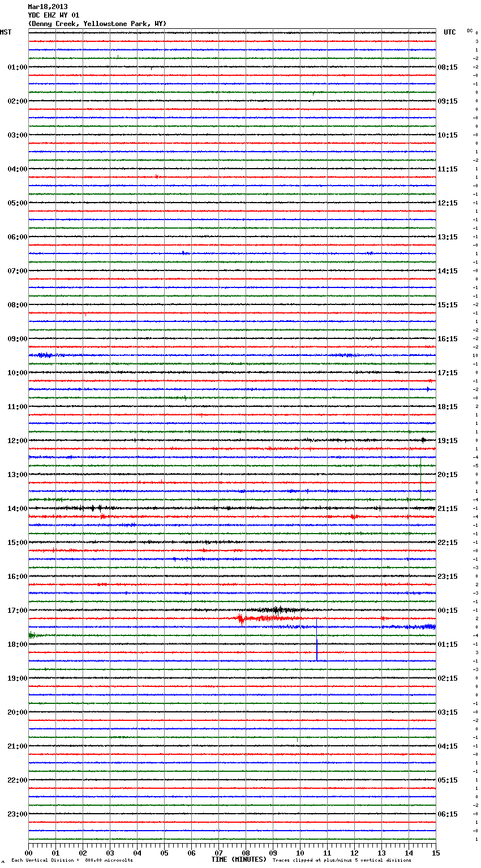Select the 11:00 MST time label
The width and height of the screenshot is (481, 868).
18,407
